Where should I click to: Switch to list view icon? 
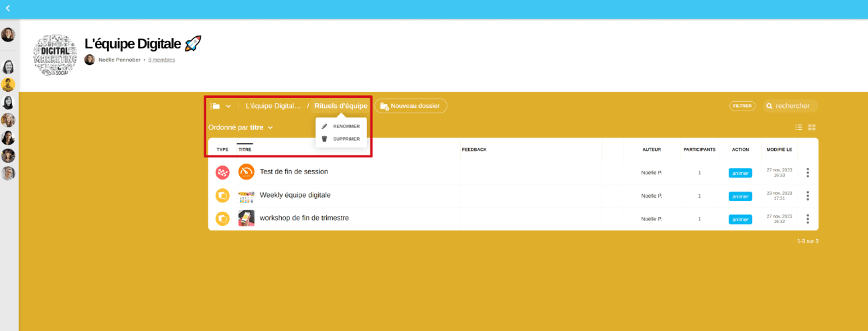[798, 127]
